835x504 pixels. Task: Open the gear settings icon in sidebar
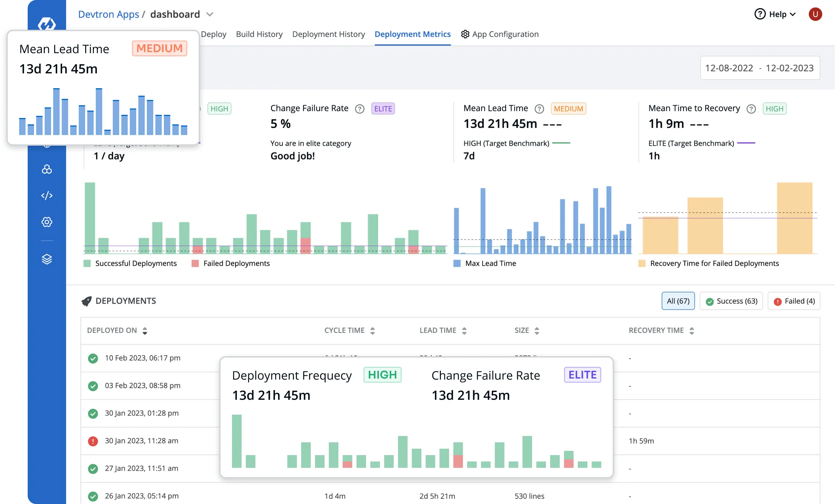coord(47,222)
